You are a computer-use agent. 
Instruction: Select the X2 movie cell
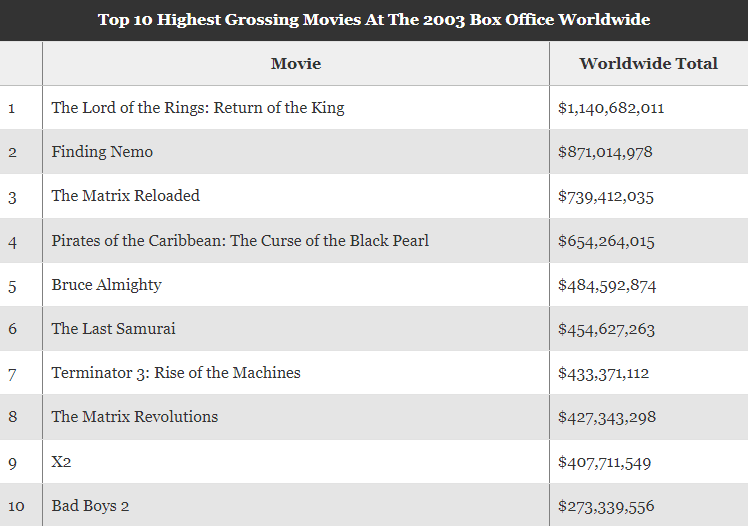pos(62,462)
